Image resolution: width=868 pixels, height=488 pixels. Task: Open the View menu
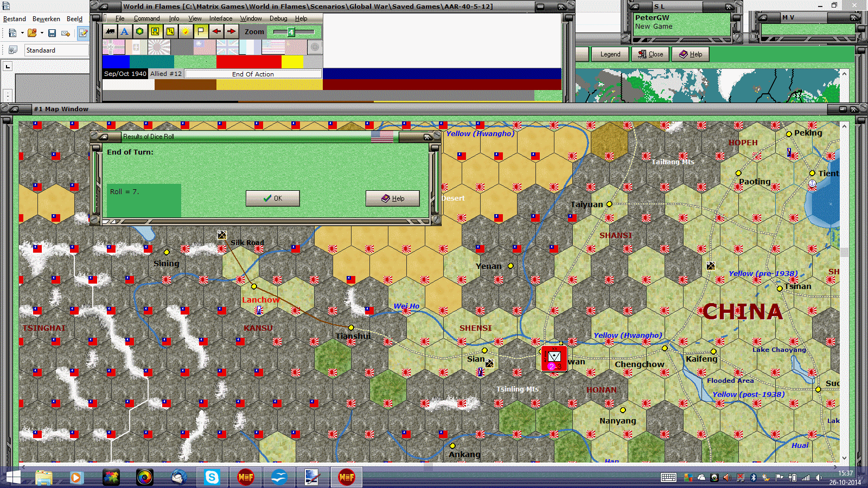(x=195, y=18)
